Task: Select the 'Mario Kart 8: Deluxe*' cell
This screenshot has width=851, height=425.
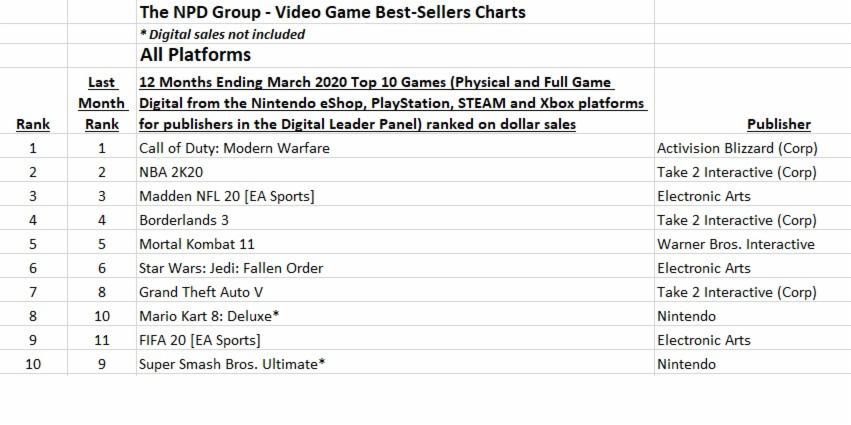Action: pos(209,316)
